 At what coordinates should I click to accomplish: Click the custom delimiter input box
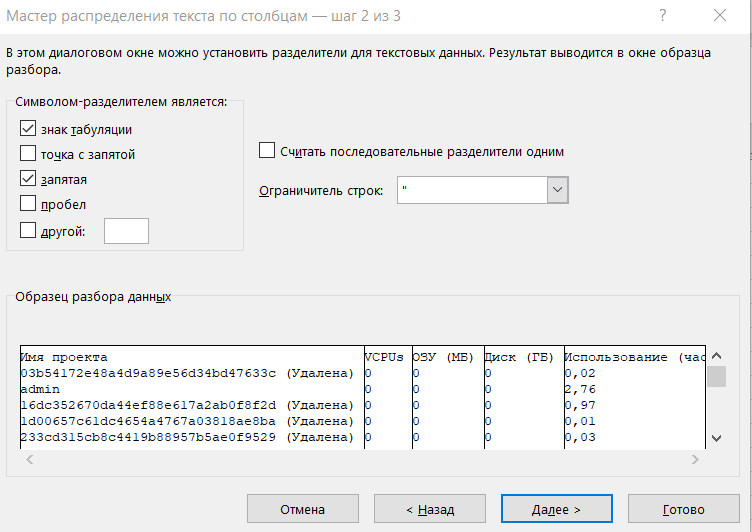pyautogui.click(x=126, y=231)
